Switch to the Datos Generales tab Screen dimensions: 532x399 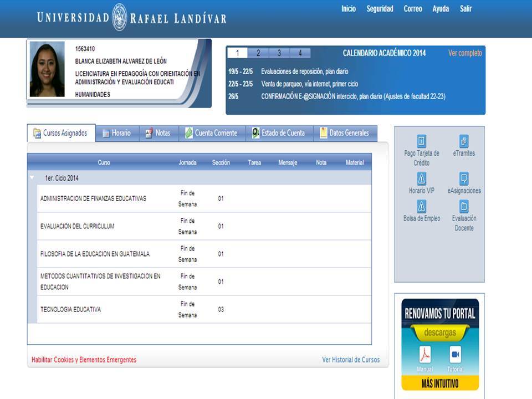point(345,133)
